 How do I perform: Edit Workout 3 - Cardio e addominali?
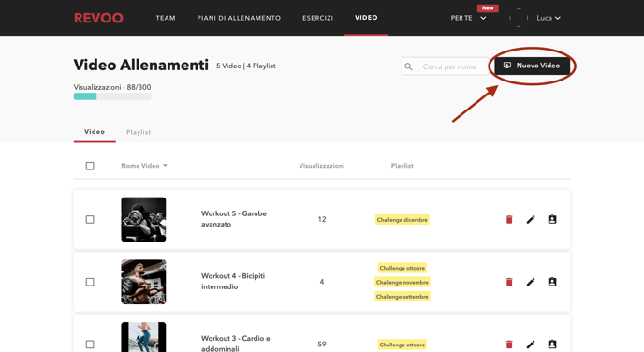[x=531, y=345]
